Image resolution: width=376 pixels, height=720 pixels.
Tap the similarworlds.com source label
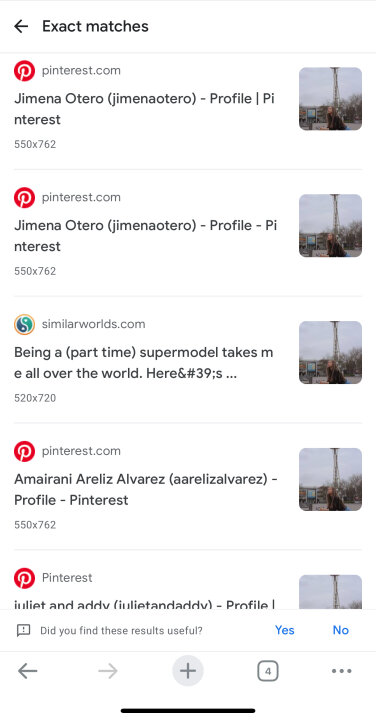[94, 324]
